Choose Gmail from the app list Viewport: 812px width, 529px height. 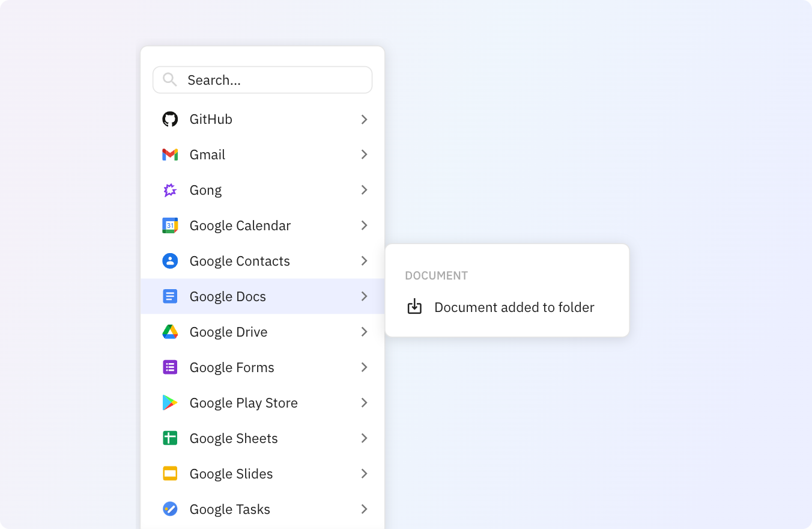click(262, 154)
